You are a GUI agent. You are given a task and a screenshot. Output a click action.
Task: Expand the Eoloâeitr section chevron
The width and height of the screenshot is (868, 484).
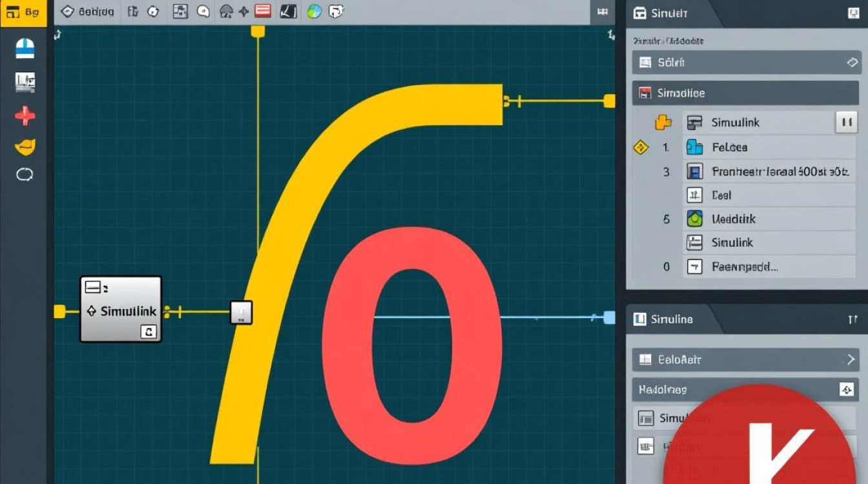click(x=851, y=359)
